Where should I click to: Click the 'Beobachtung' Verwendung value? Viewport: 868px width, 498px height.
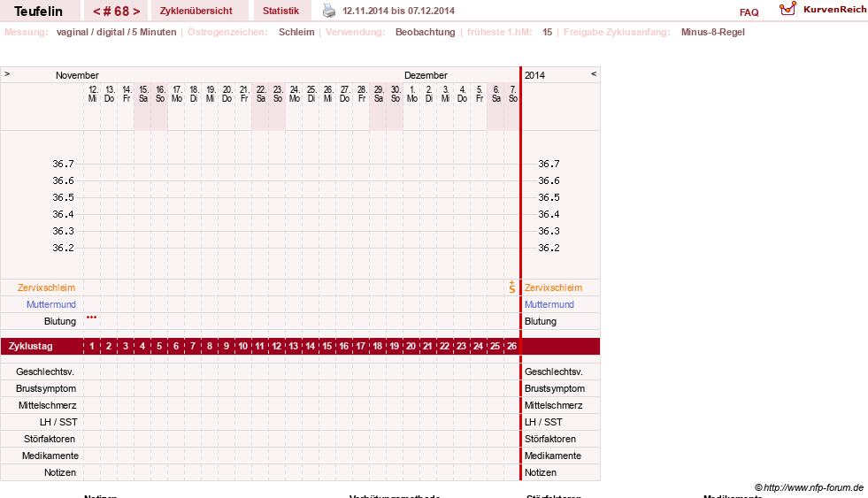(x=425, y=32)
